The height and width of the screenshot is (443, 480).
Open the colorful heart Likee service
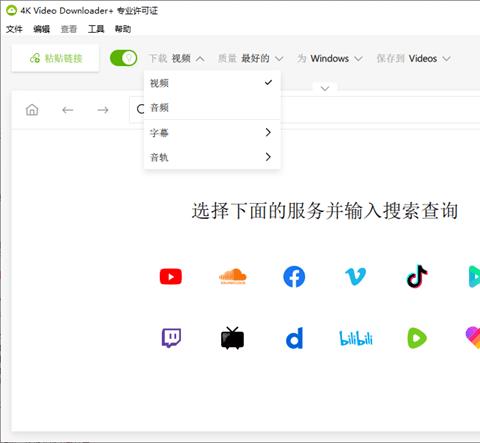tap(473, 338)
